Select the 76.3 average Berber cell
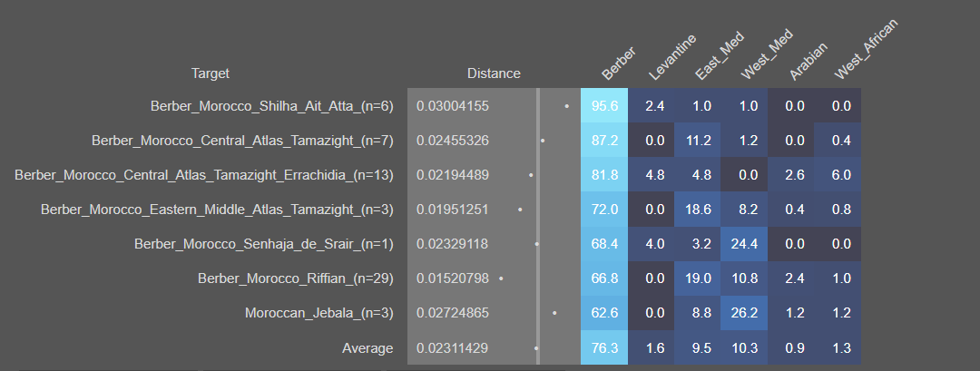Image resolution: width=980 pixels, height=371 pixels. pos(604,347)
